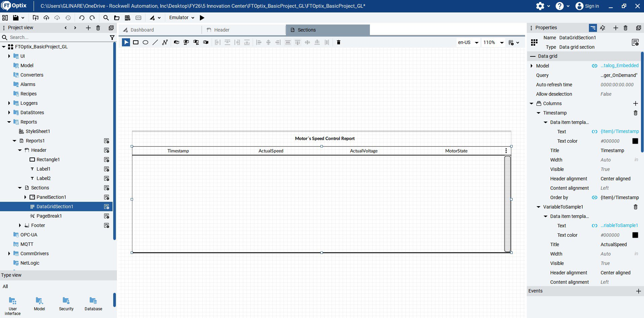Collapse the VariableToSample1 column group
This screenshot has height=318, width=644.
pos(539,207)
